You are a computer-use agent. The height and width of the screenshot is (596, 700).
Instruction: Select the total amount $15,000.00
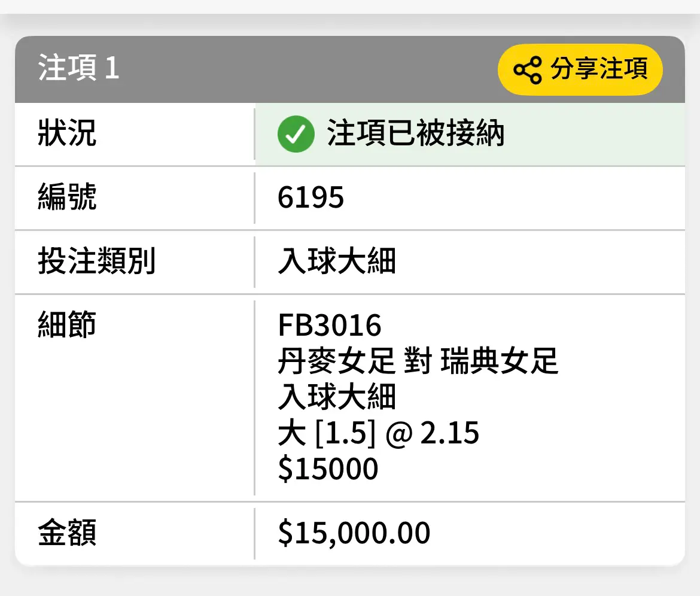(x=354, y=533)
